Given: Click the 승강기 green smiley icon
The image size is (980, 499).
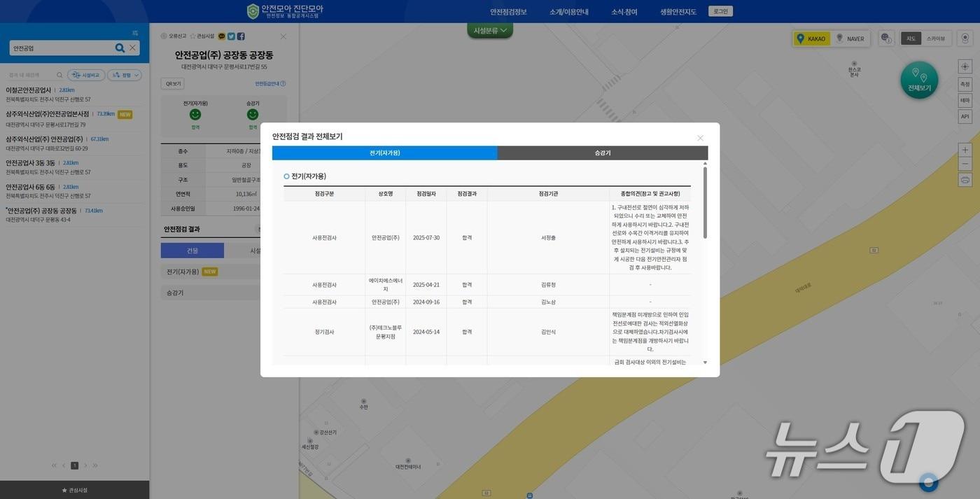Looking at the screenshot, I should [x=253, y=114].
